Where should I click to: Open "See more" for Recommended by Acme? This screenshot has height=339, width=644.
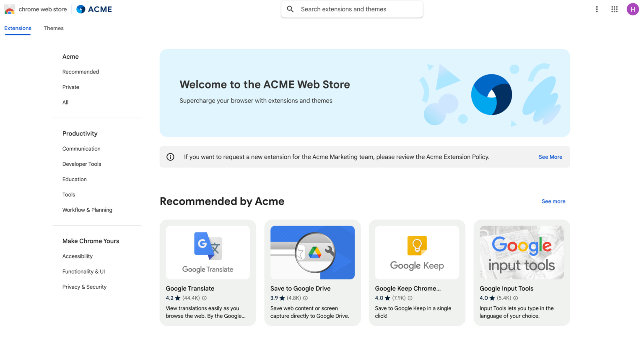(x=553, y=201)
